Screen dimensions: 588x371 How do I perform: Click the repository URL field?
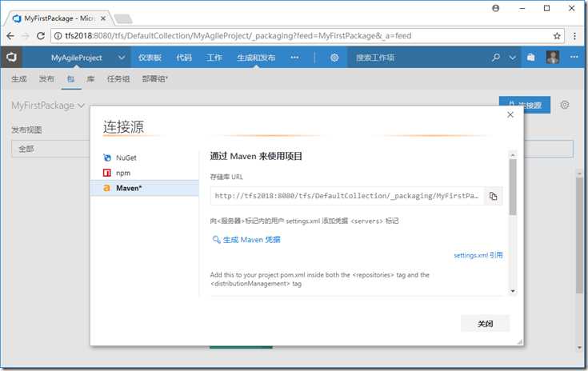pyautogui.click(x=347, y=196)
